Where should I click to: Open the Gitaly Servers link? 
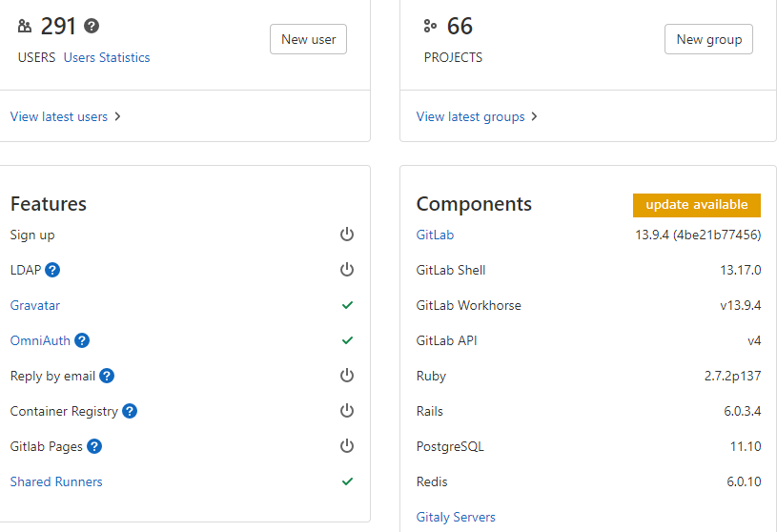point(456,517)
